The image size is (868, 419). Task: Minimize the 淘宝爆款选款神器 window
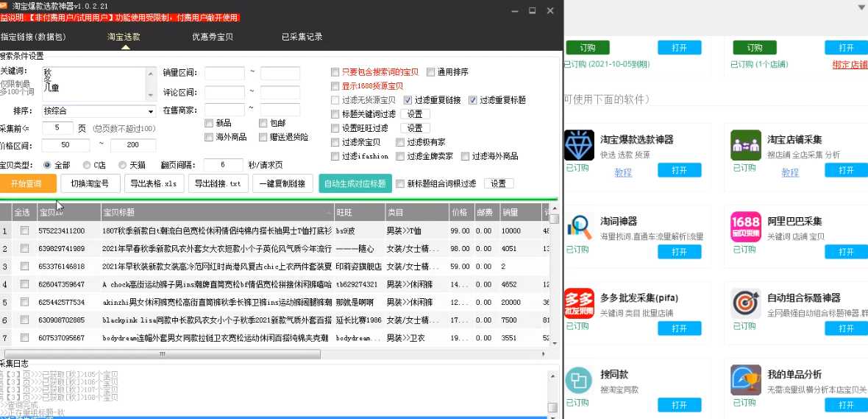pos(515,10)
